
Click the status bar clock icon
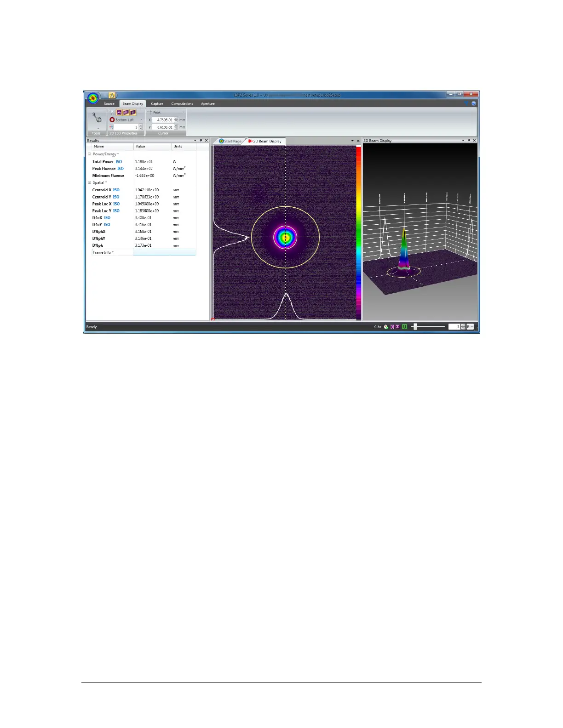tap(386, 327)
